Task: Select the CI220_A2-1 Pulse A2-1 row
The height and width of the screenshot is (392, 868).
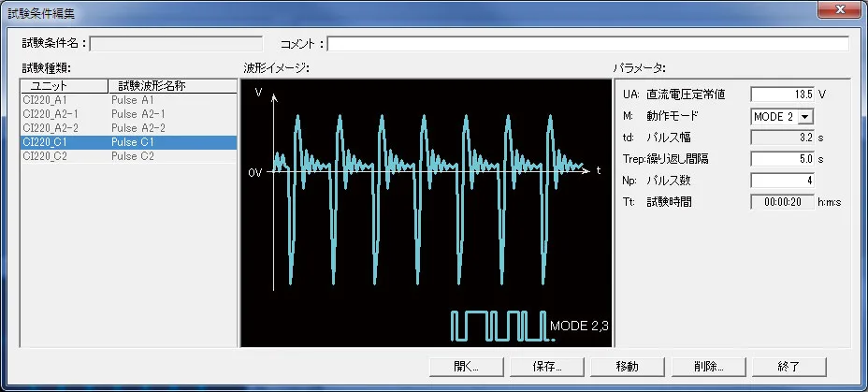Action: [x=126, y=113]
